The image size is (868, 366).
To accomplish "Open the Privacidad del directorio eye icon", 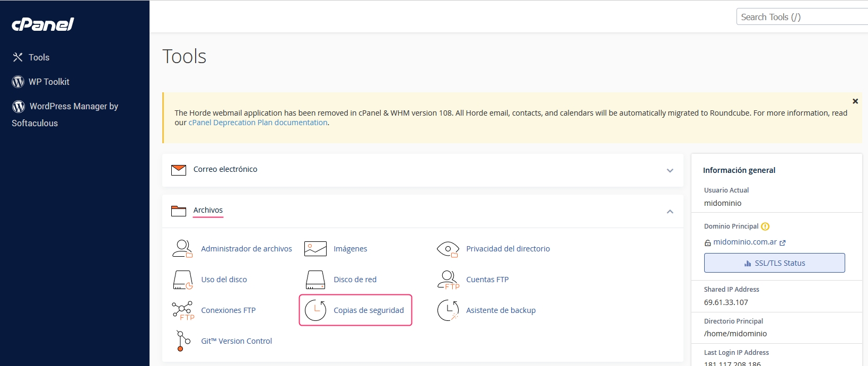I will click(448, 249).
